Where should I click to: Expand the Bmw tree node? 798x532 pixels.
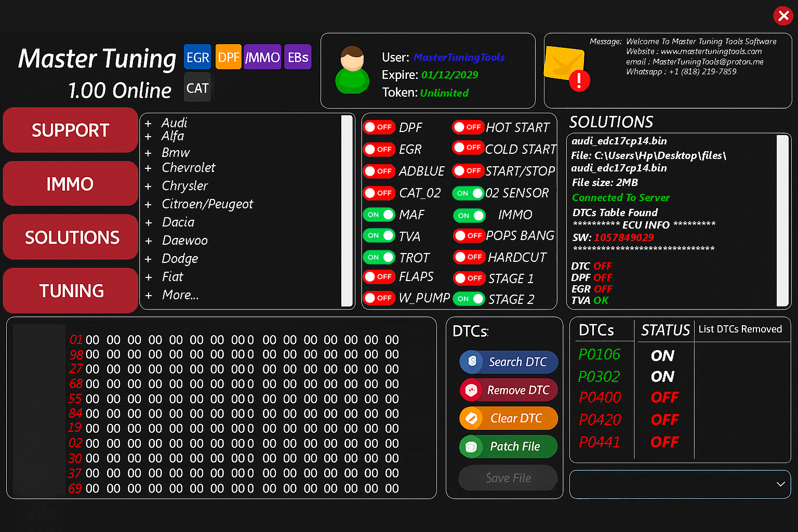click(x=148, y=153)
